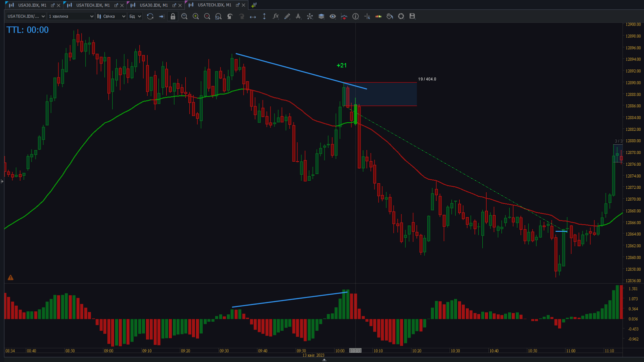
Task: Open the USATECH.IDX instrument dropdown
Action: [26, 16]
